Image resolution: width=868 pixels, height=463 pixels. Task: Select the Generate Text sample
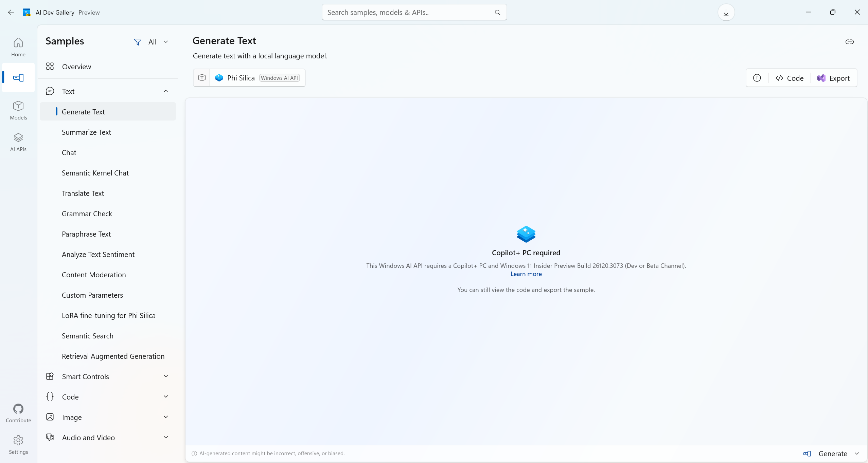click(108, 112)
